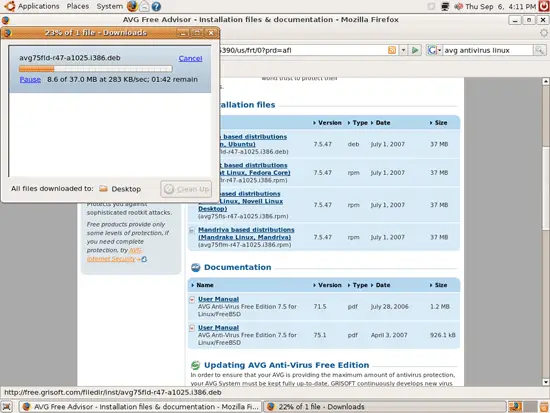Click the Show Desktop icon in bottom panel
550x413 pixels.
click(7, 407)
